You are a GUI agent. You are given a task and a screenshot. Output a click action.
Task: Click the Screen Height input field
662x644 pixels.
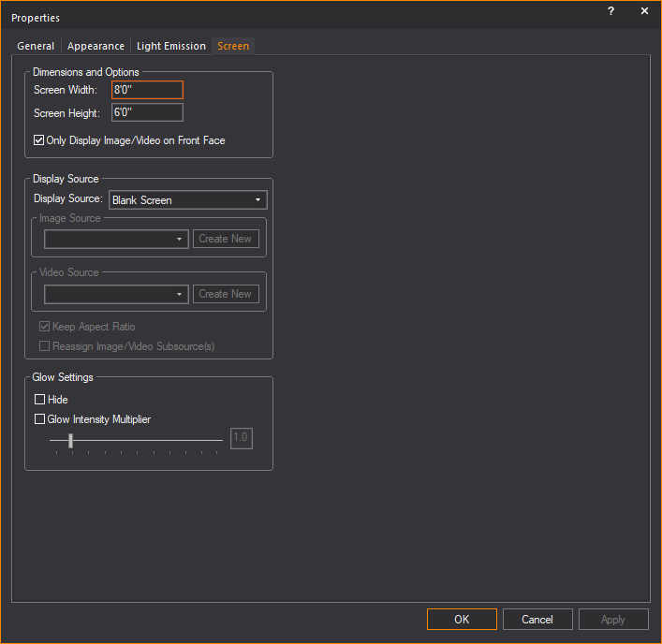click(147, 113)
